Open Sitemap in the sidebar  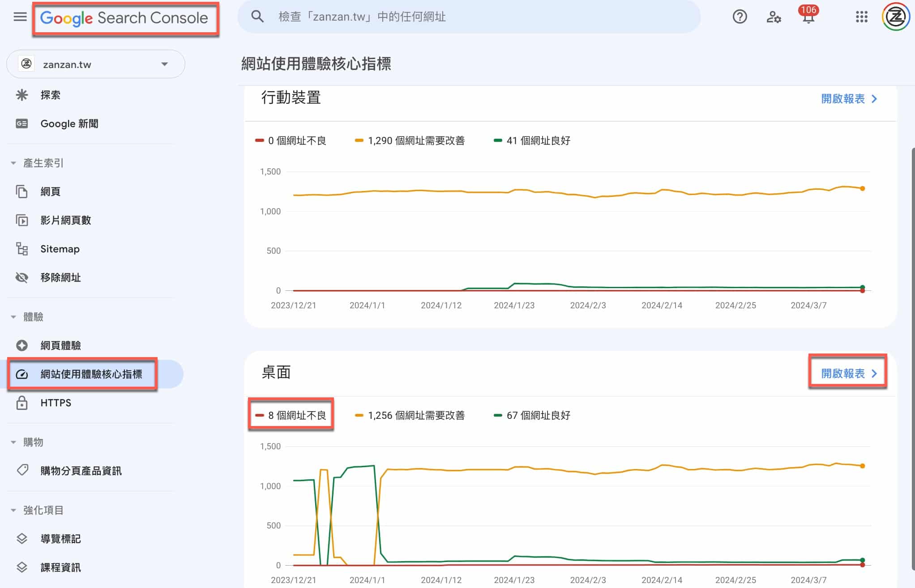[x=60, y=249]
